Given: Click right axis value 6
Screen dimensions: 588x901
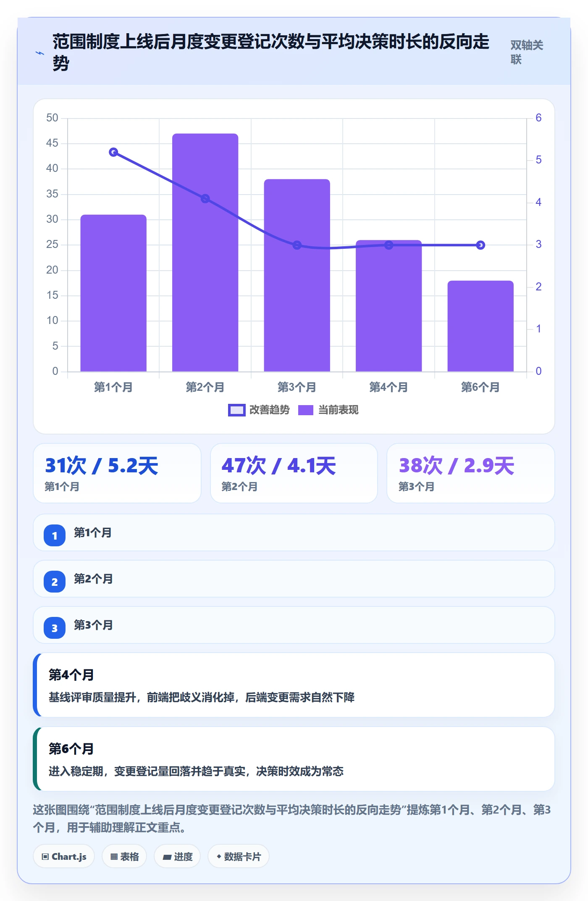Looking at the screenshot, I should click(x=538, y=118).
